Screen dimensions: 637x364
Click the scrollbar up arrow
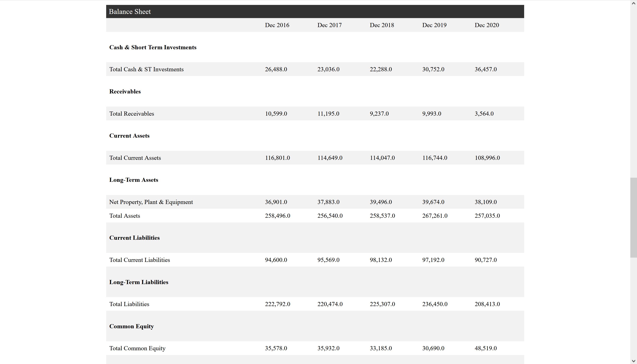633,3
